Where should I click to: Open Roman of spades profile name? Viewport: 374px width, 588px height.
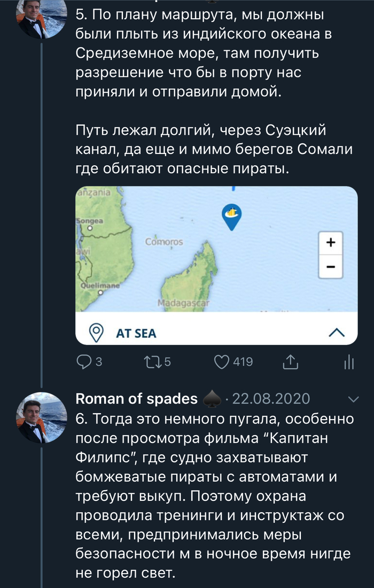(136, 399)
